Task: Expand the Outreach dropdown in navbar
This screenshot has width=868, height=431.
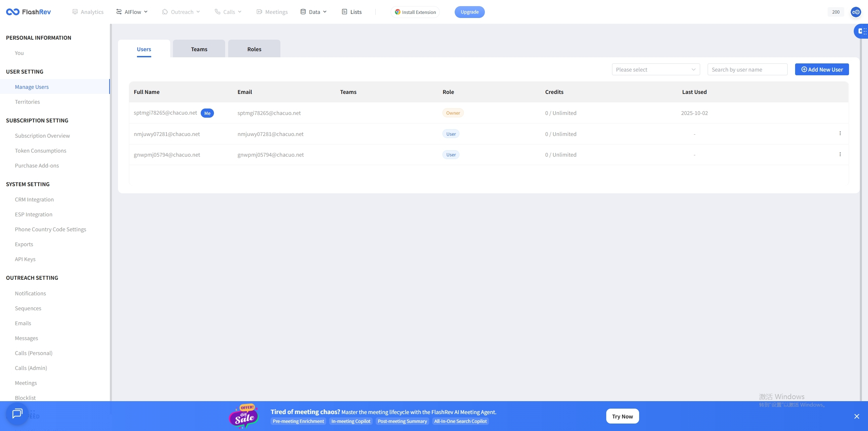Action: tap(181, 12)
